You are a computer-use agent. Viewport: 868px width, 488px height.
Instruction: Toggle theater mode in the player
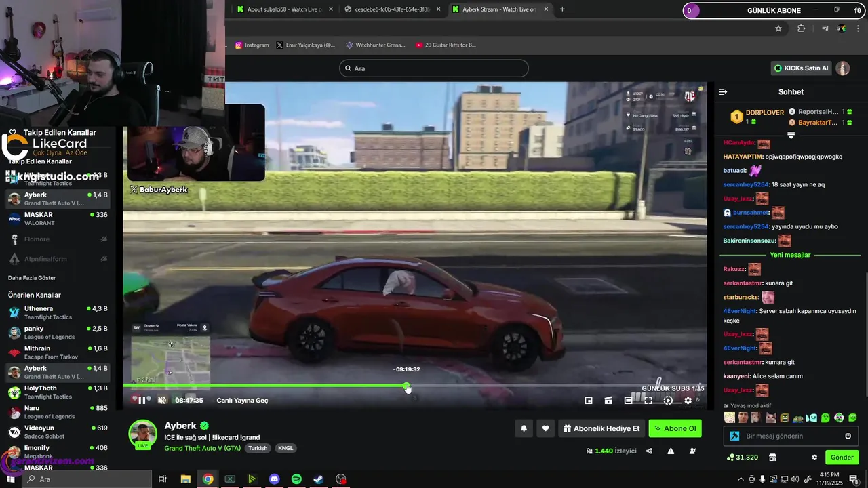pos(629,400)
